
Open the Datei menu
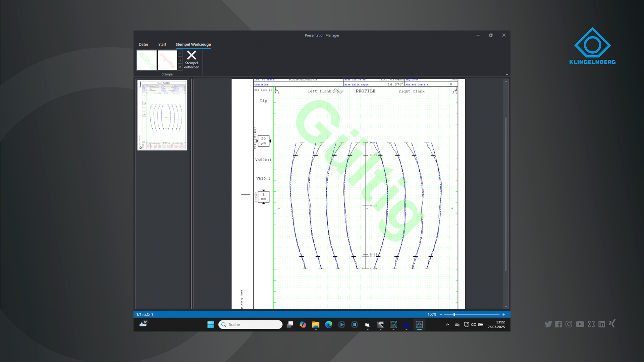pyautogui.click(x=143, y=44)
